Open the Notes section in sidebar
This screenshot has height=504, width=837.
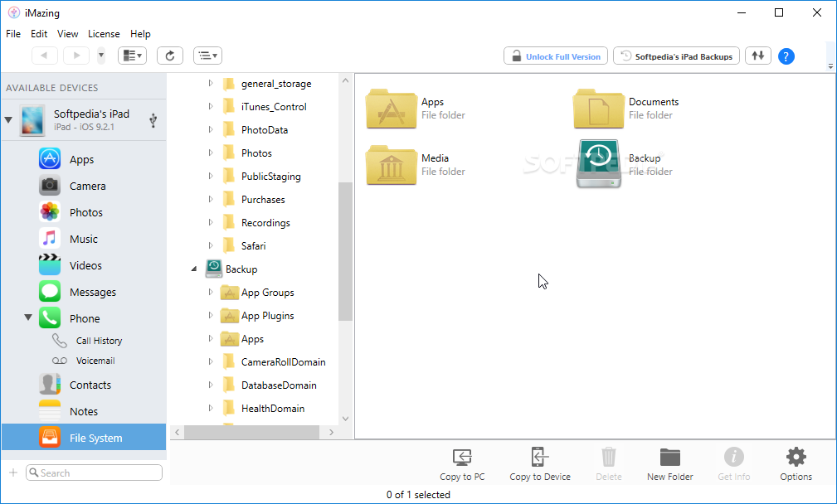coord(83,411)
